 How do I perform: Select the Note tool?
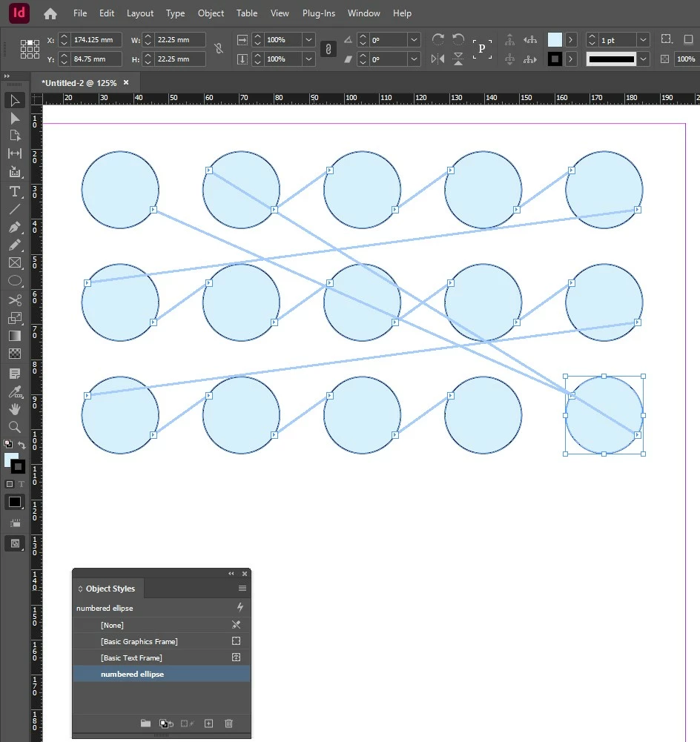pos(15,374)
